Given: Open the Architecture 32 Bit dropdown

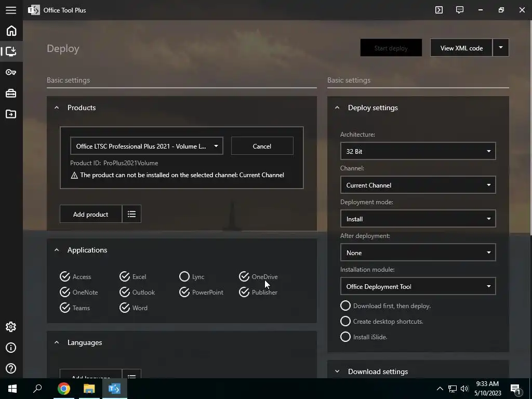Looking at the screenshot, I should 418,151.
